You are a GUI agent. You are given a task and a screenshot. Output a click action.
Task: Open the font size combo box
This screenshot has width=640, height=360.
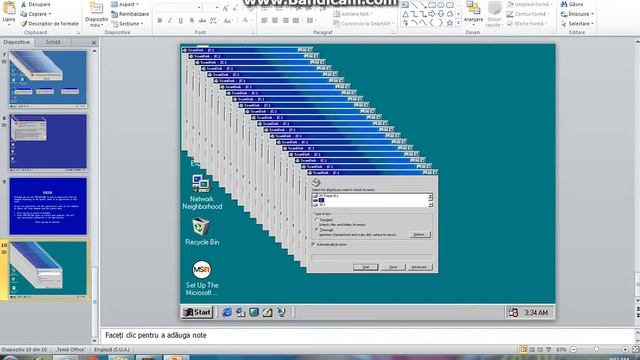212,8
